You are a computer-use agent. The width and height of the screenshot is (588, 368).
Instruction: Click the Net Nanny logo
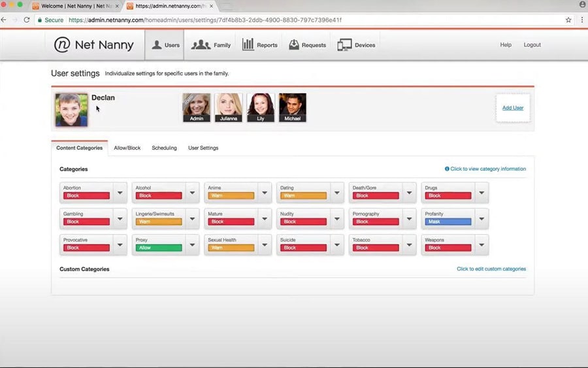tap(93, 44)
